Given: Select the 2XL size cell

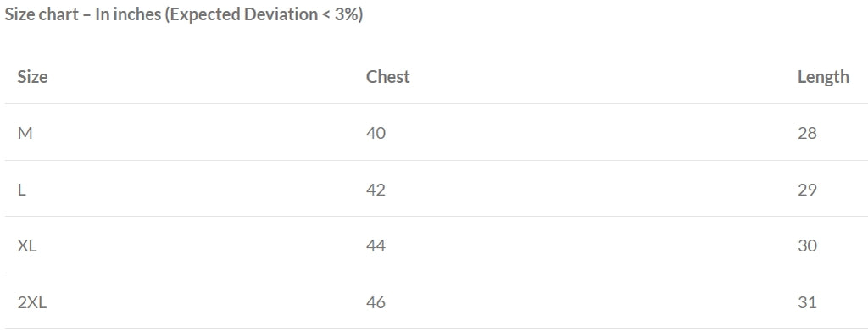Looking at the screenshot, I should pyautogui.click(x=32, y=302).
